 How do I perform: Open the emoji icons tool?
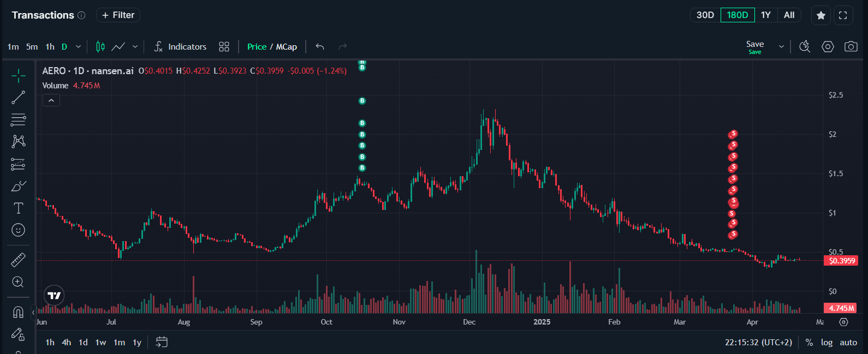click(x=18, y=230)
